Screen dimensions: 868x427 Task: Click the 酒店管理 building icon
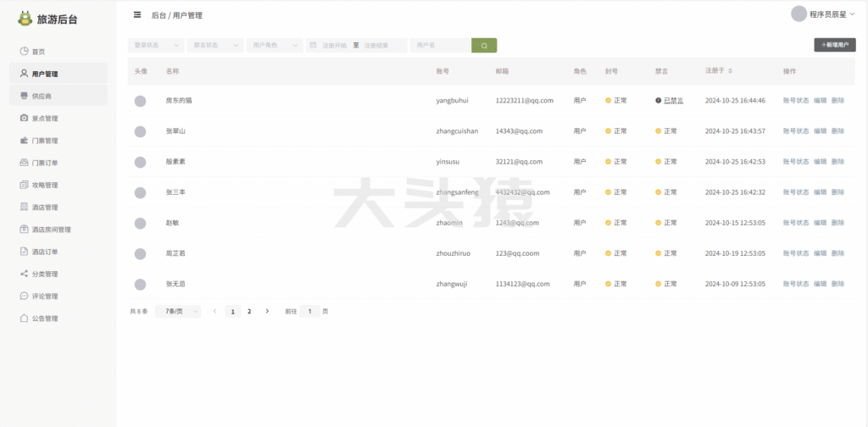click(x=24, y=207)
